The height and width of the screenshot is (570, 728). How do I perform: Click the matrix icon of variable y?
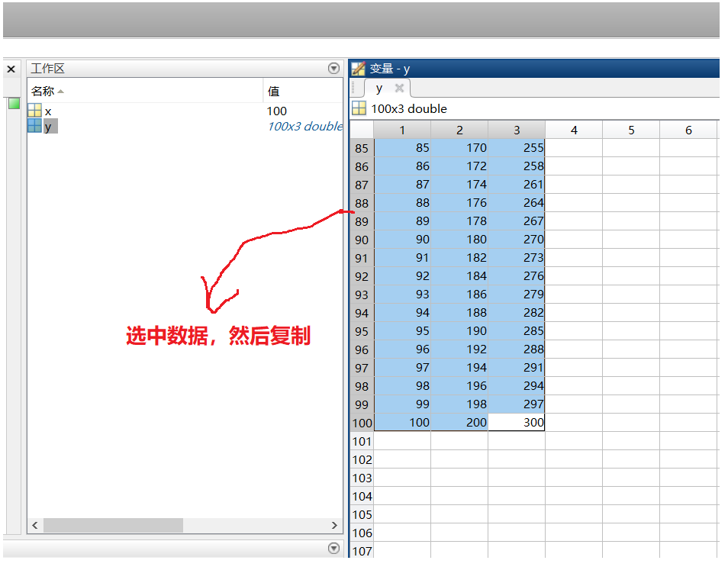34,126
